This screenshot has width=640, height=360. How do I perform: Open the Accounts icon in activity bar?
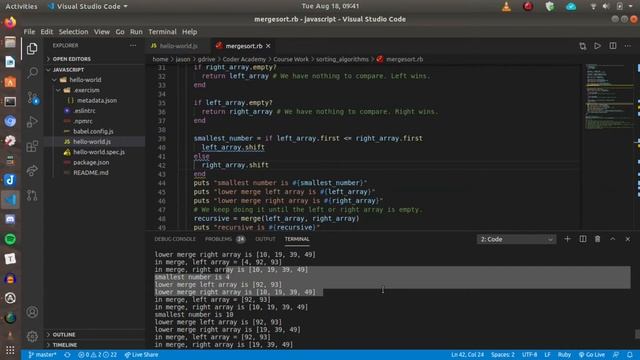(x=32, y=312)
